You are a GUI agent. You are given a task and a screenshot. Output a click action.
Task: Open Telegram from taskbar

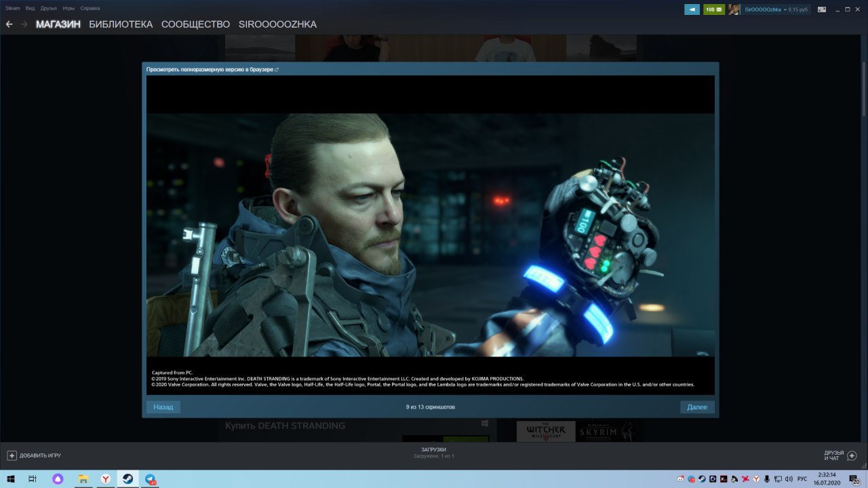[x=150, y=479]
